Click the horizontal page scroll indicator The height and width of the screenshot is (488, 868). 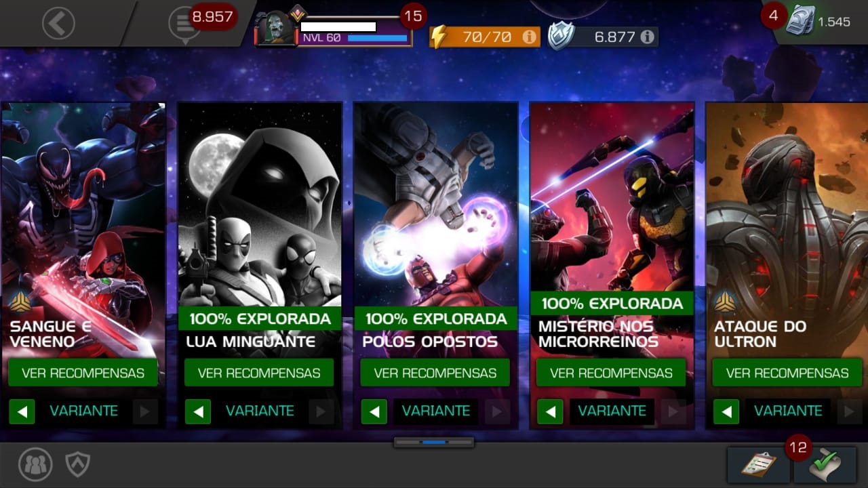(434, 442)
